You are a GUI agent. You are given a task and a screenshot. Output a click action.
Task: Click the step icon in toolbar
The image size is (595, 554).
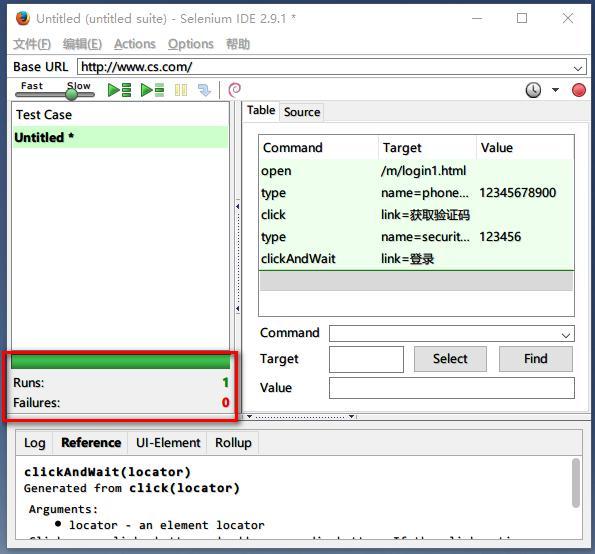(205, 90)
